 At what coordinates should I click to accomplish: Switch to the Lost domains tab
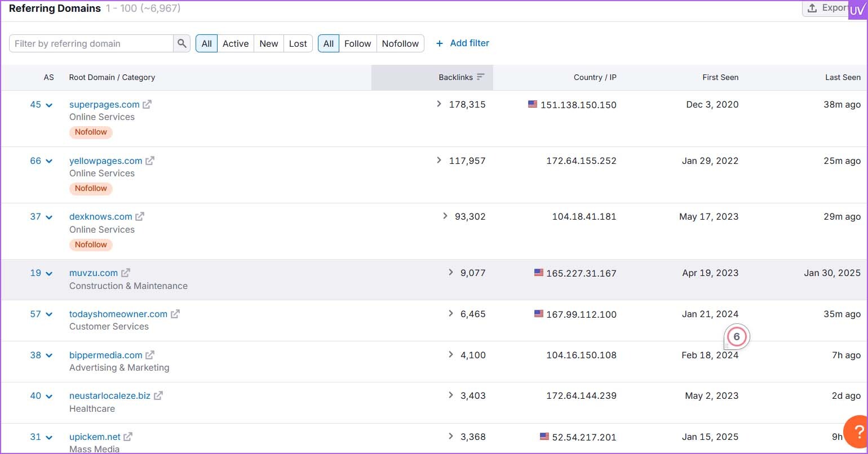298,43
